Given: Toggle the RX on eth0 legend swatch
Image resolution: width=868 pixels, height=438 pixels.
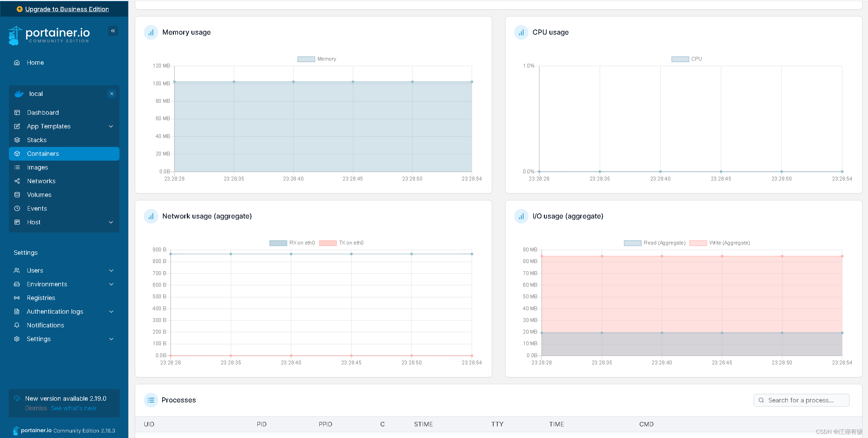Looking at the screenshot, I should click(x=278, y=243).
